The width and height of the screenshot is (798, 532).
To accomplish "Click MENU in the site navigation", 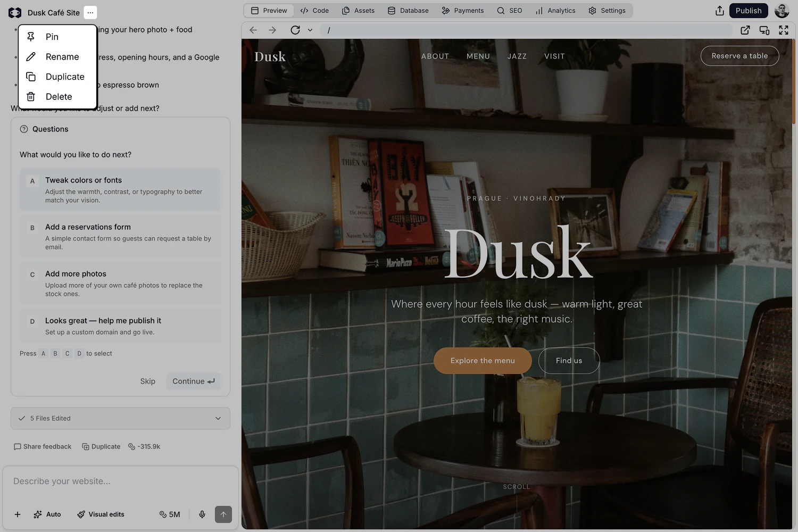I will 478,56.
